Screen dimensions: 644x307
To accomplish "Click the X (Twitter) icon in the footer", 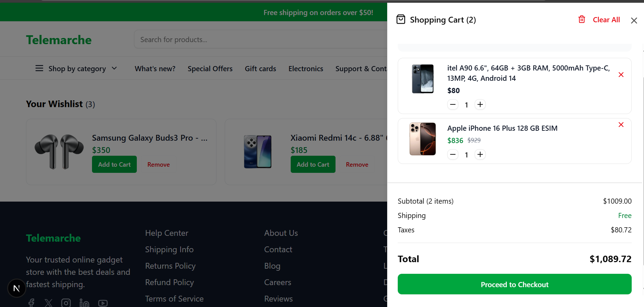I will 49,303.
